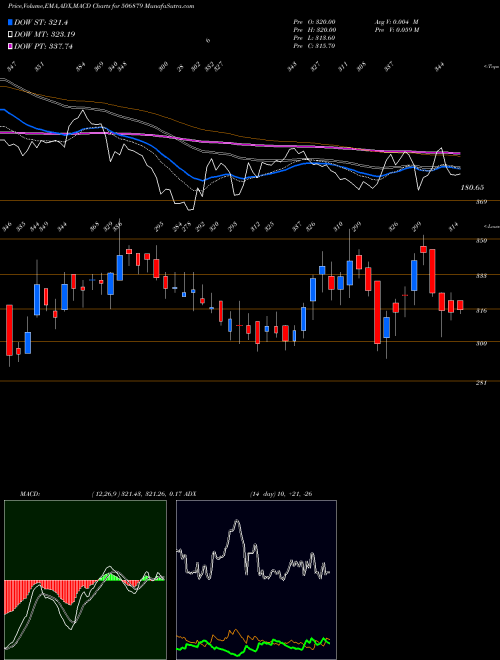Click the chart title mentioning MunafaSutra.com
The height and width of the screenshot is (660, 500).
point(101,6)
